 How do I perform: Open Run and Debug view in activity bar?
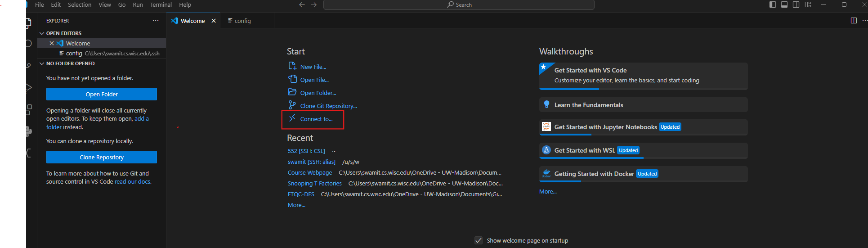coord(29,87)
